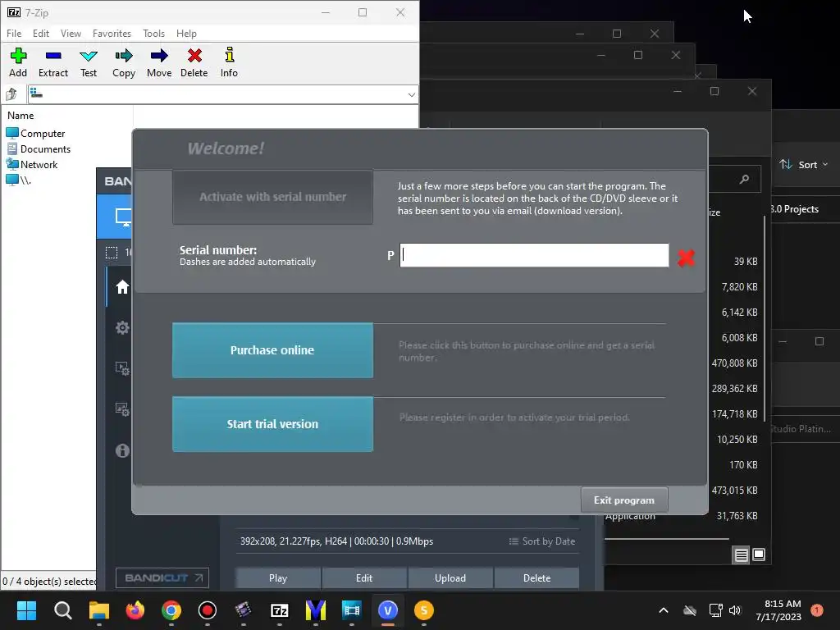
Task: Click the volume icon in system tray
Action: pyautogui.click(x=735, y=610)
